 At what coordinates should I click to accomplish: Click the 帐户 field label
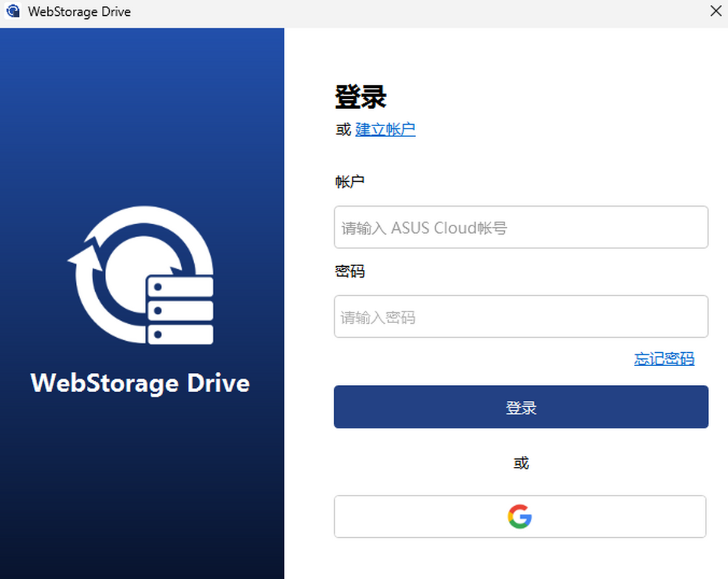tap(350, 181)
